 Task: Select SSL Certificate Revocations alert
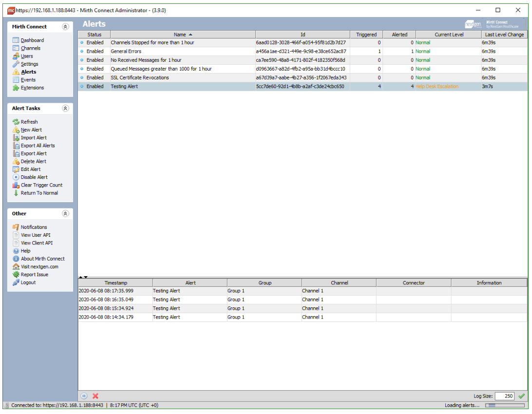tap(303, 77)
